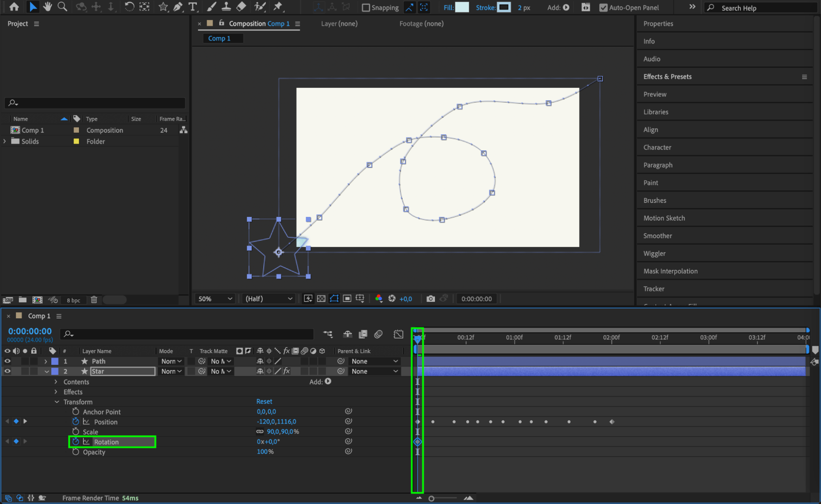821x504 pixels.
Task: Choose the Hand tool
Action: (48, 7)
